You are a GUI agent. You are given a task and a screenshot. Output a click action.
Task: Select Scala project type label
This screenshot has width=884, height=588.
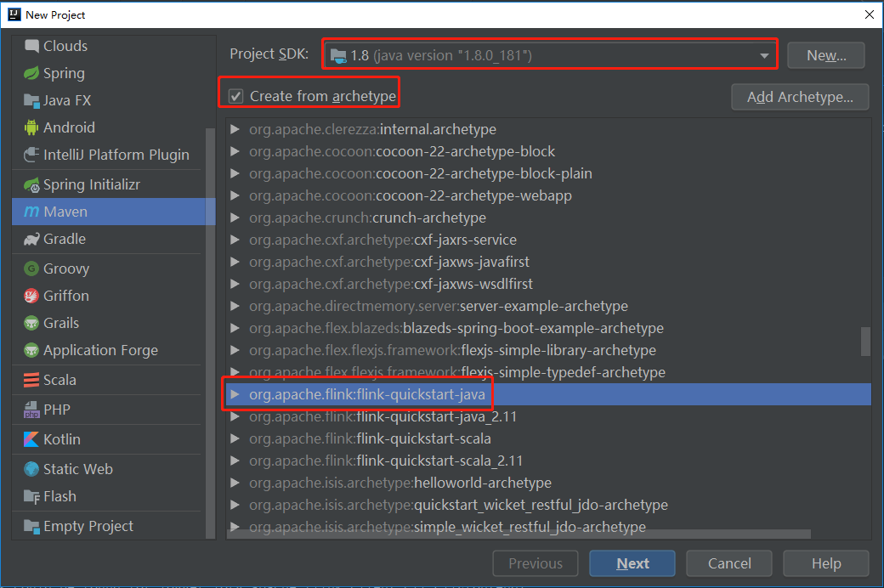(59, 380)
